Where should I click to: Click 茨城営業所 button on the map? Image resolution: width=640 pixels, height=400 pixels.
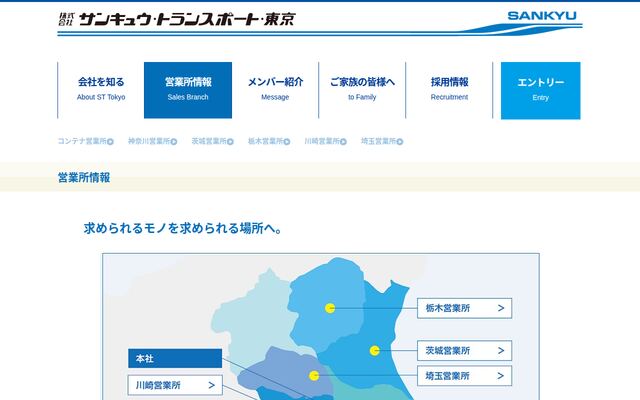point(464,351)
